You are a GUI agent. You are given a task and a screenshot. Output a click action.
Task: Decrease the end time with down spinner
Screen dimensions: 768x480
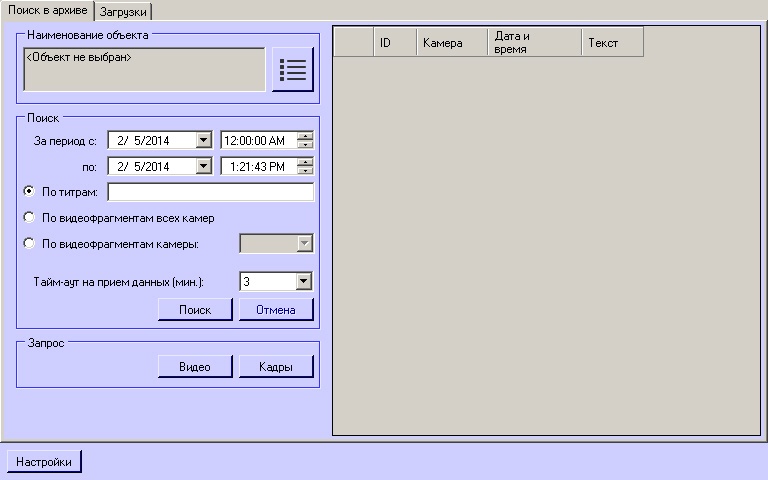coord(305,171)
